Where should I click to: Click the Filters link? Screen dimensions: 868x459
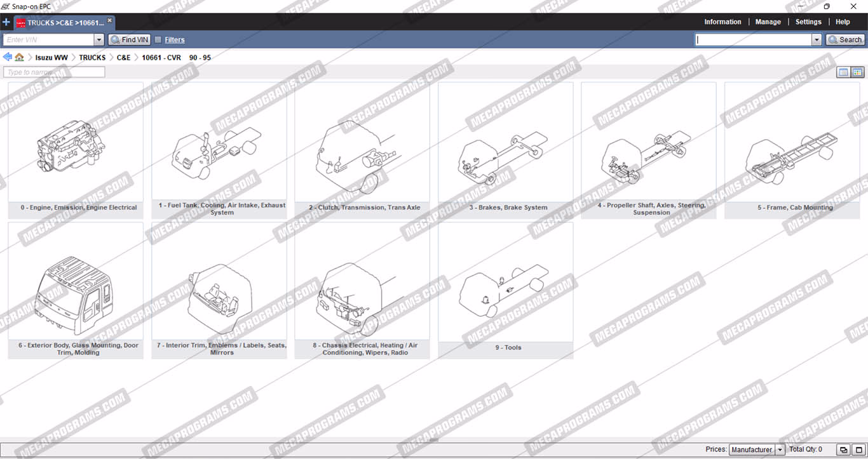pos(175,39)
